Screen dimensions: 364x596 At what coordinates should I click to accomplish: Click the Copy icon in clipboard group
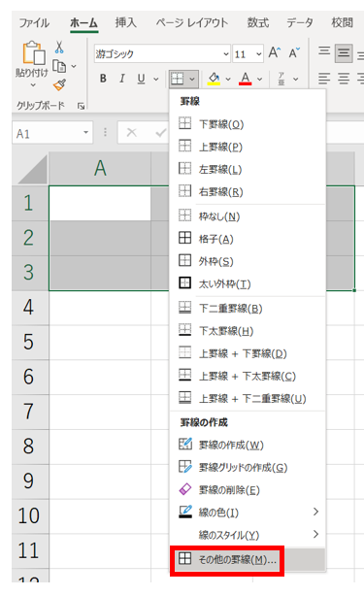(59, 66)
